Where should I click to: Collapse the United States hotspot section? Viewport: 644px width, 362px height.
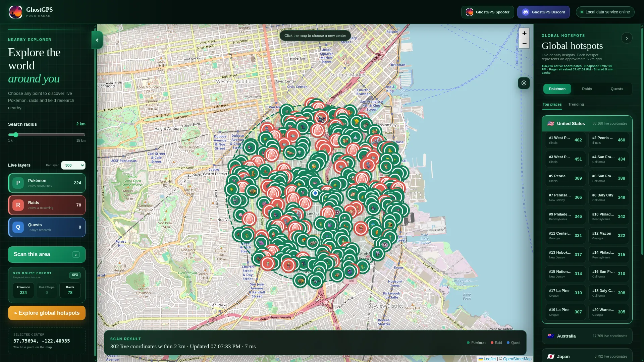587,124
